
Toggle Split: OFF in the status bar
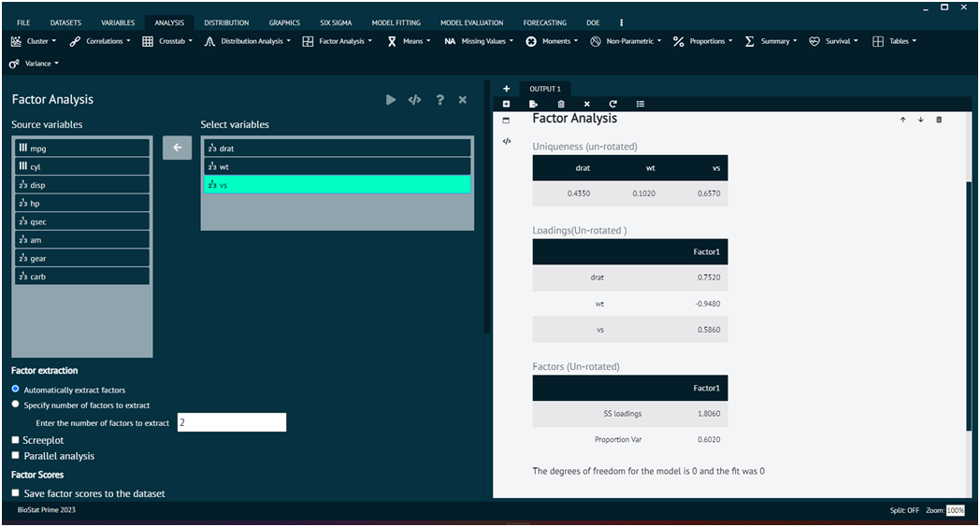click(x=904, y=510)
